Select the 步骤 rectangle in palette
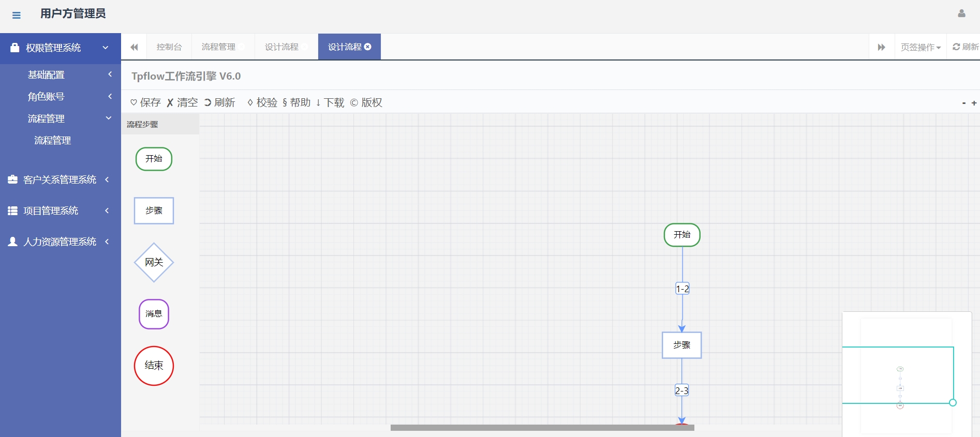The height and width of the screenshot is (437, 980). (x=154, y=210)
